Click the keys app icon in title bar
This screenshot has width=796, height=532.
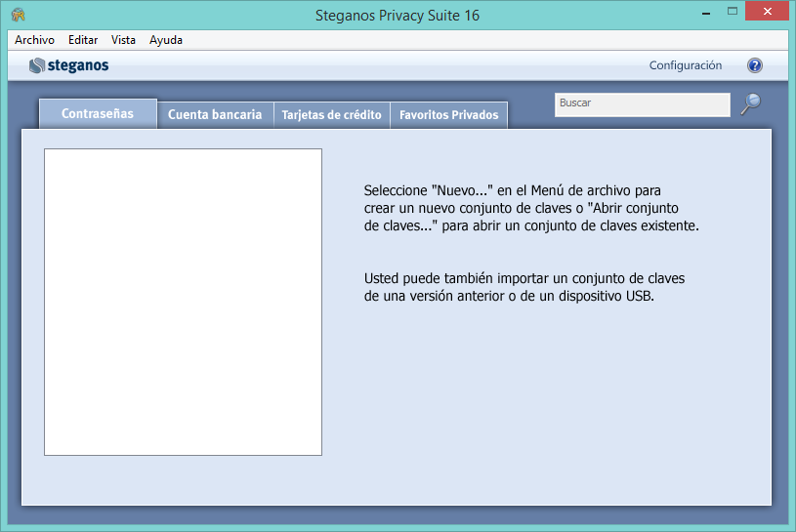(19, 15)
